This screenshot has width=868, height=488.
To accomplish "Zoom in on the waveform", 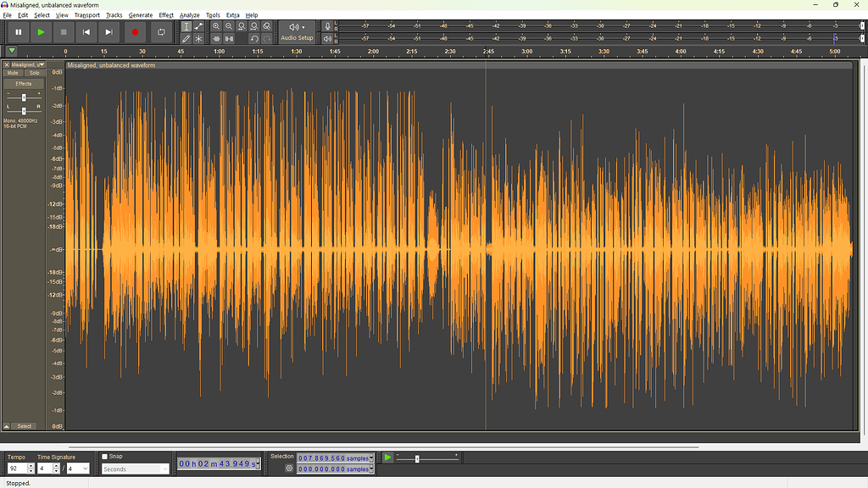I will [217, 26].
